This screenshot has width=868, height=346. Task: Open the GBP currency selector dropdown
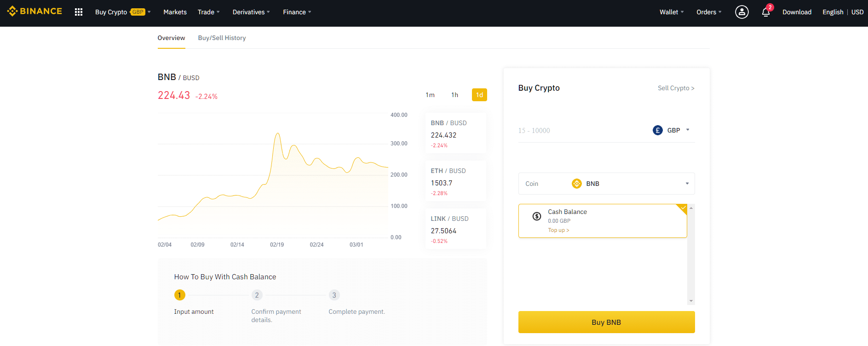[x=671, y=130]
